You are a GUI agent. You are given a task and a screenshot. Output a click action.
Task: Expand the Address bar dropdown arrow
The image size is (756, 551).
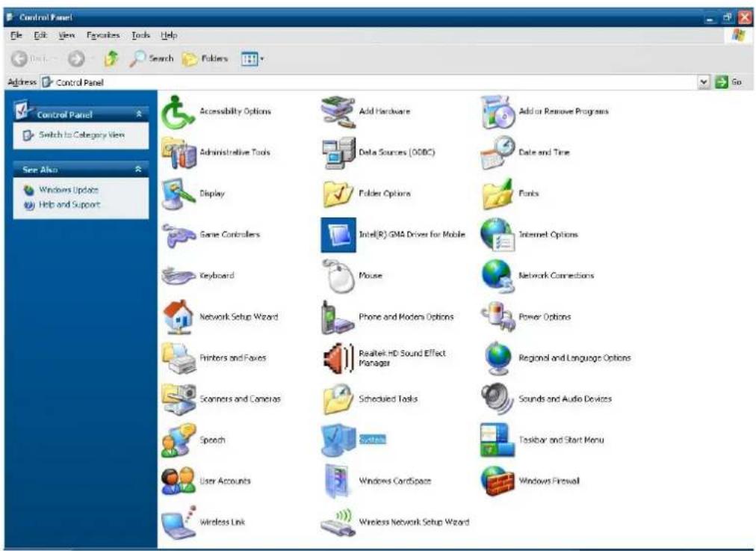(x=704, y=82)
